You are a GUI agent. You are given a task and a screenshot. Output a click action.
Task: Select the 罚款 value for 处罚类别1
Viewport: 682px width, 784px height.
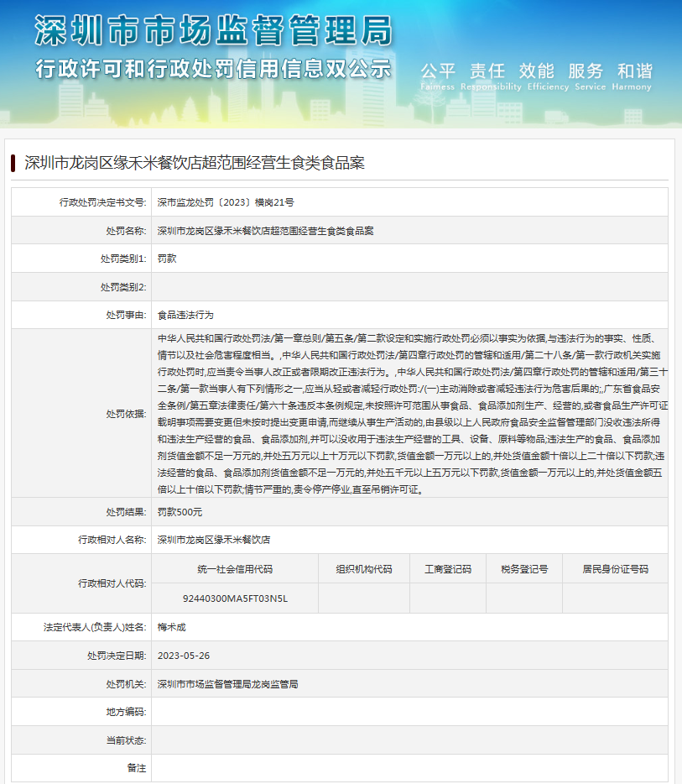(167, 259)
